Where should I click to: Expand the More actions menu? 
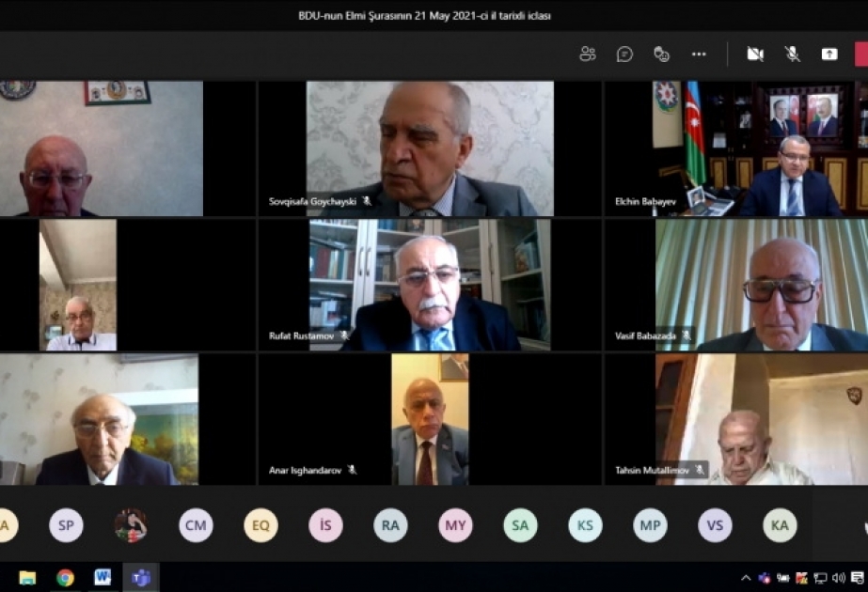coord(699,55)
